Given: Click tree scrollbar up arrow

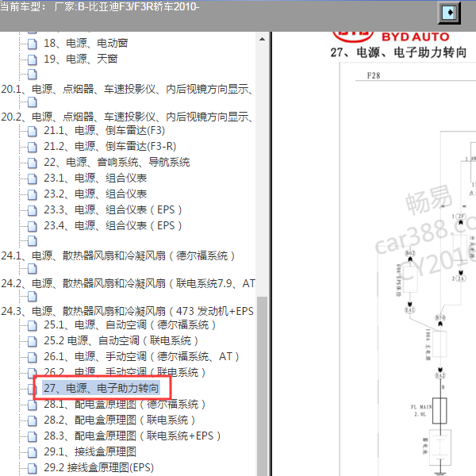Looking at the screenshot, I should [x=262, y=39].
